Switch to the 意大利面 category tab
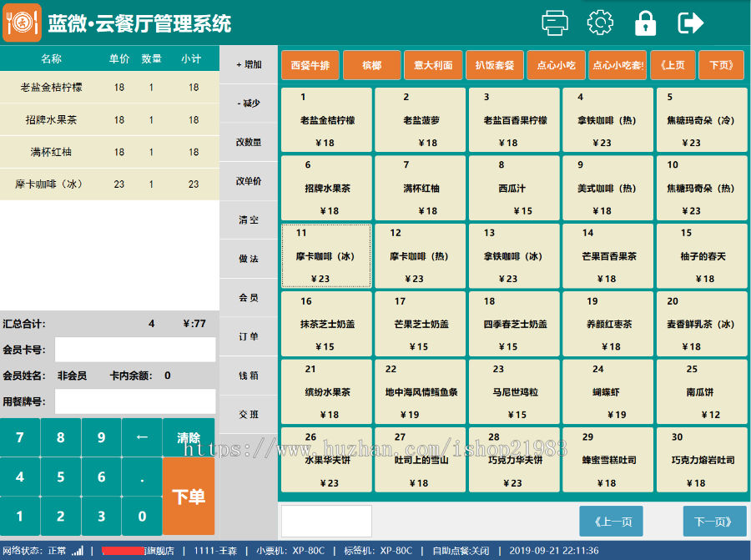This screenshot has height=560, width=751. coord(434,65)
